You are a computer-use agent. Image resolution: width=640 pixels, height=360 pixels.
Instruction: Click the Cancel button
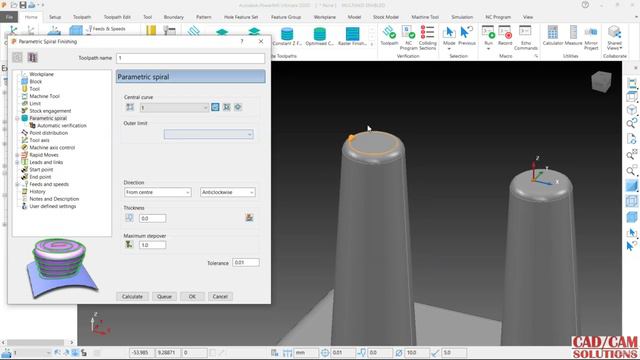point(220,296)
